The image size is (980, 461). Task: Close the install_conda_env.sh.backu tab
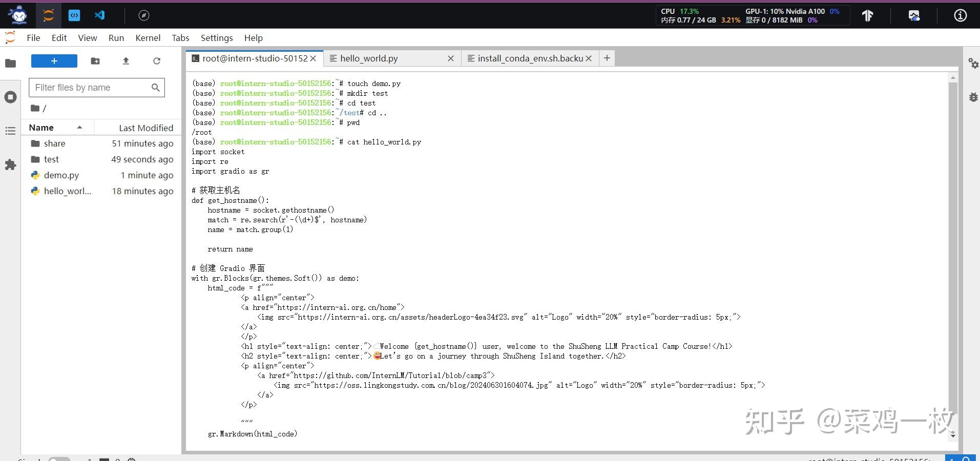click(x=589, y=58)
